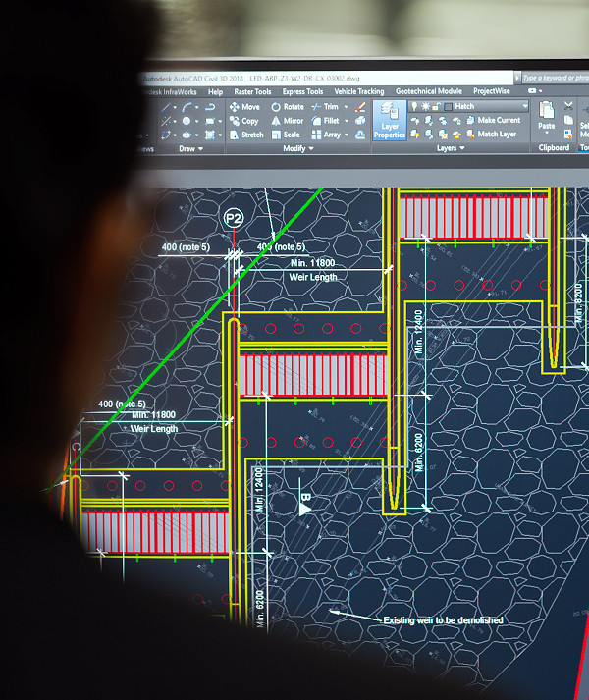Viewport: 589px width, 700px height.
Task: Click the Layer Unisolate icon
Action: [429, 134]
